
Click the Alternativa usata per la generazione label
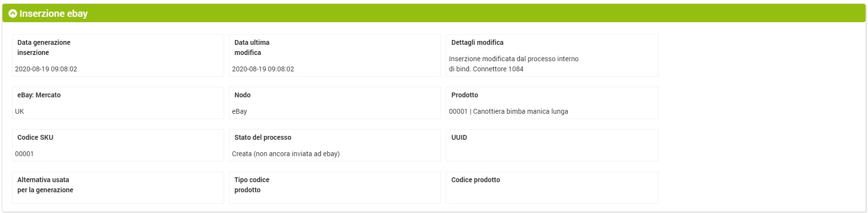click(x=45, y=185)
